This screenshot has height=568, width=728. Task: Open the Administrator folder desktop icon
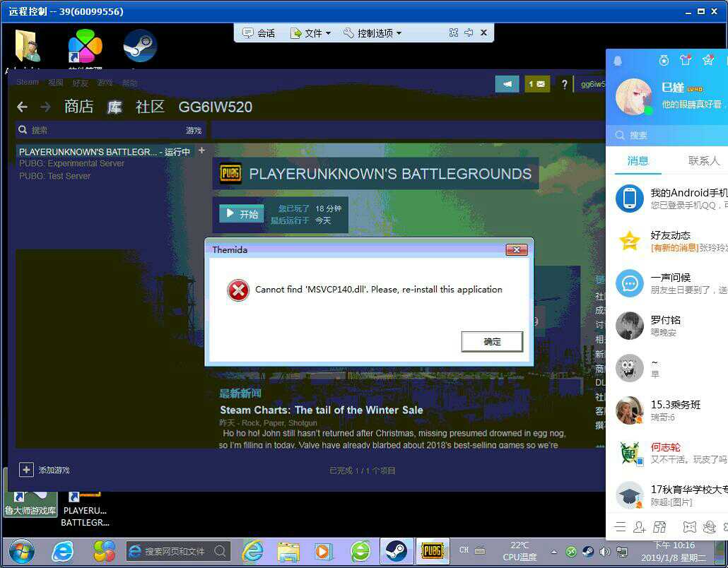point(28,47)
